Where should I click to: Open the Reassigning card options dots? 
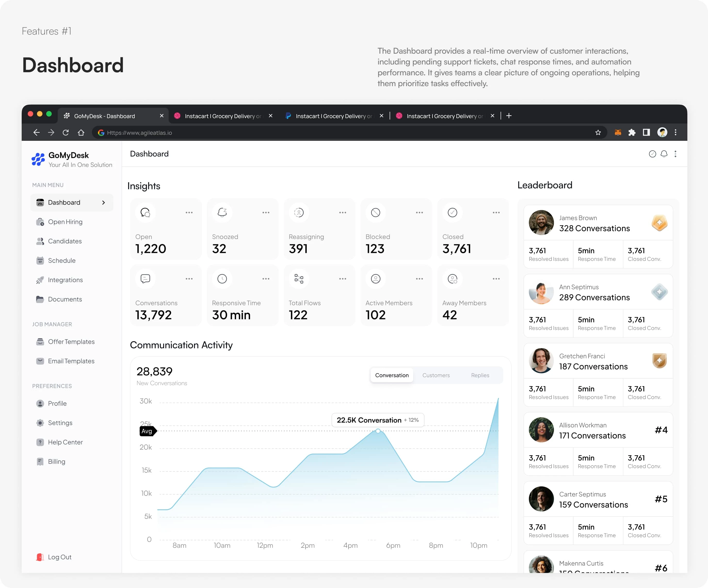pos(343,213)
